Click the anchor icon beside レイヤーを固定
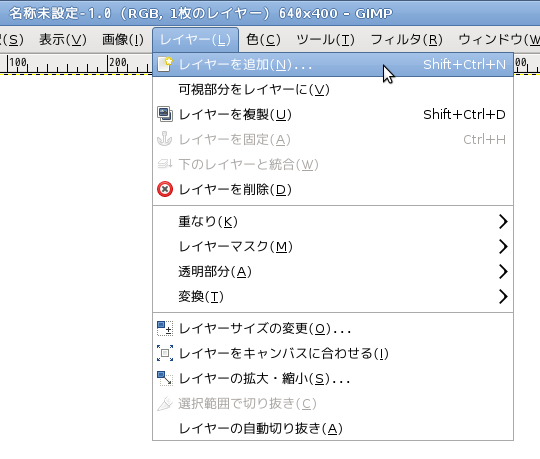This screenshot has width=540, height=459. (165, 139)
